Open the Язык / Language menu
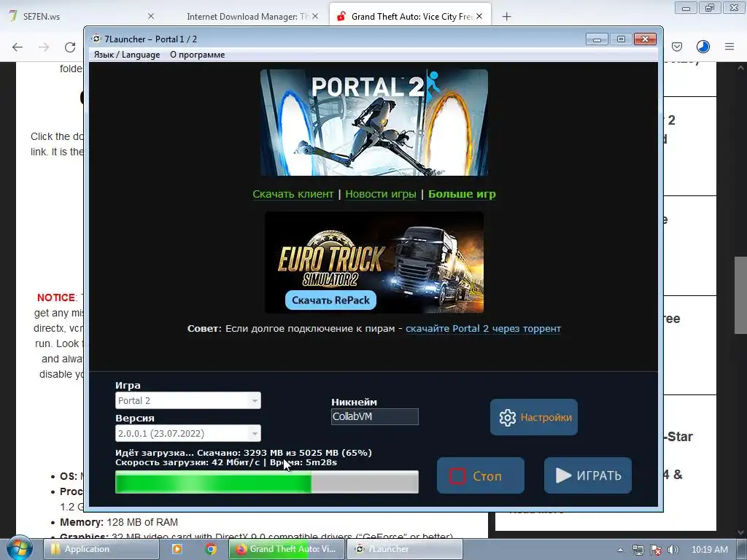Image resolution: width=747 pixels, height=560 pixels. pyautogui.click(x=127, y=55)
